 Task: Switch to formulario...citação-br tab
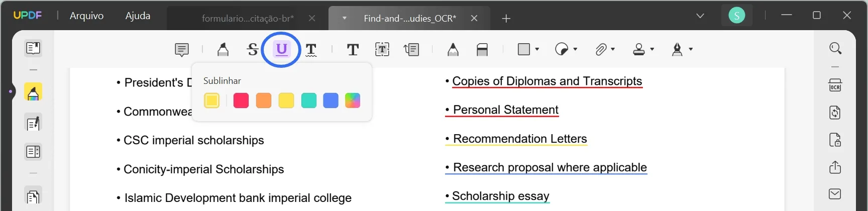248,19
